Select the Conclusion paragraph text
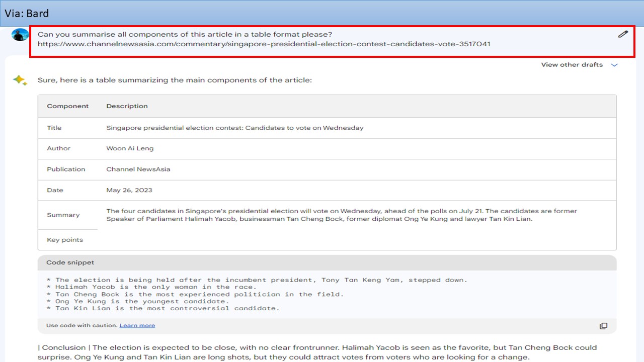 pyautogui.click(x=317, y=352)
